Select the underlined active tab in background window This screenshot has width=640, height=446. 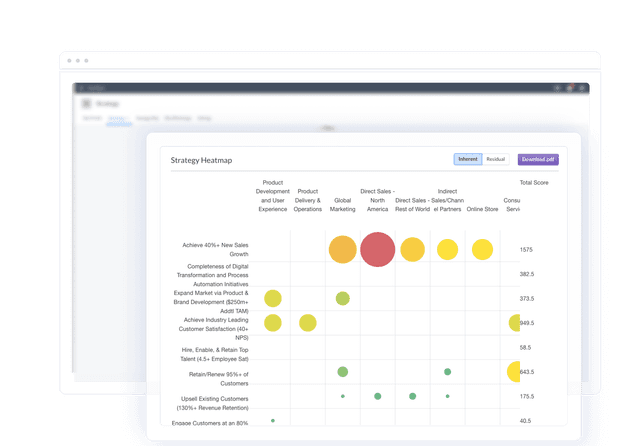[119, 119]
